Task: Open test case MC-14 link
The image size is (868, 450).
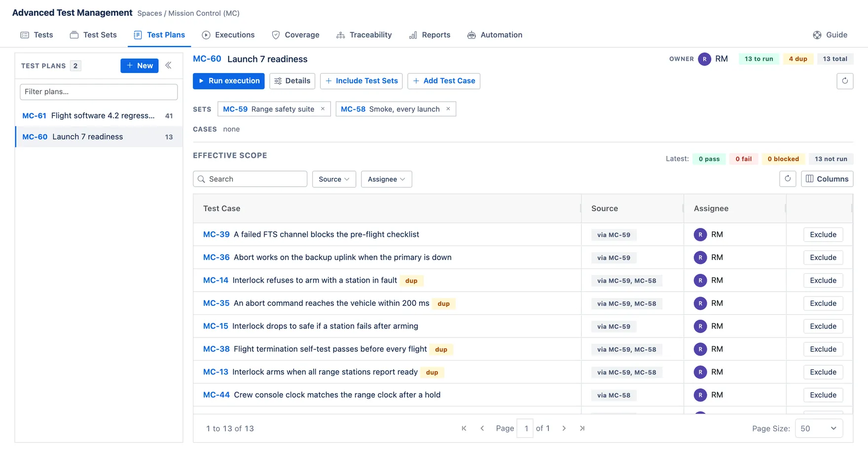Action: coord(216,280)
